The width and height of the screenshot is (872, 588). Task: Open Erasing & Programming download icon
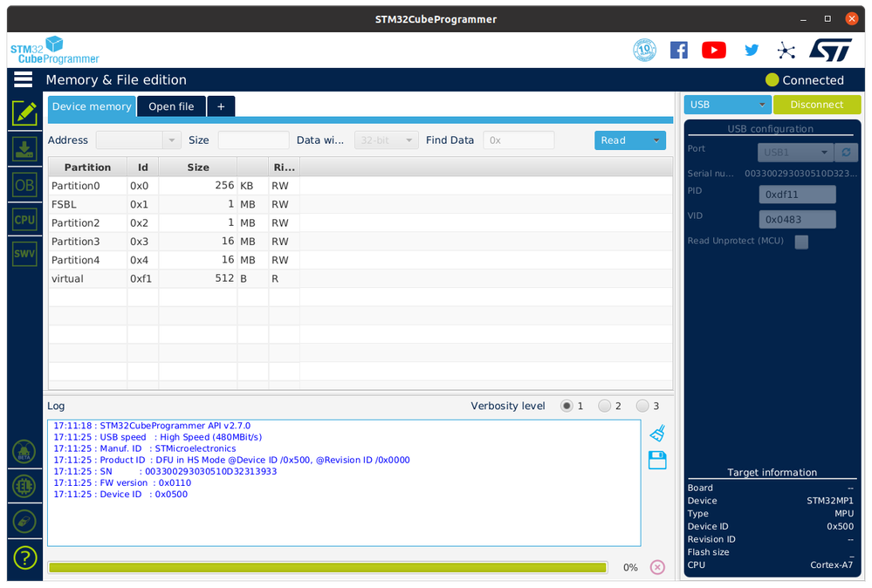(x=24, y=149)
